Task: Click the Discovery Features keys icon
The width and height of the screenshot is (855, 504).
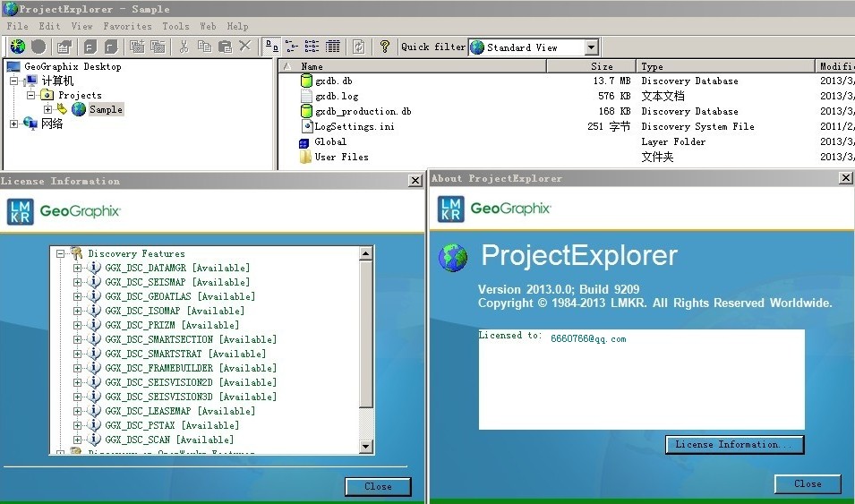Action: (x=76, y=253)
